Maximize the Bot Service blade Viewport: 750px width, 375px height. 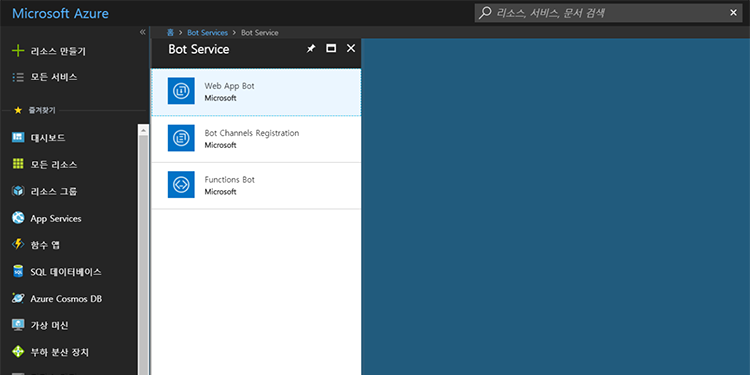click(x=331, y=48)
